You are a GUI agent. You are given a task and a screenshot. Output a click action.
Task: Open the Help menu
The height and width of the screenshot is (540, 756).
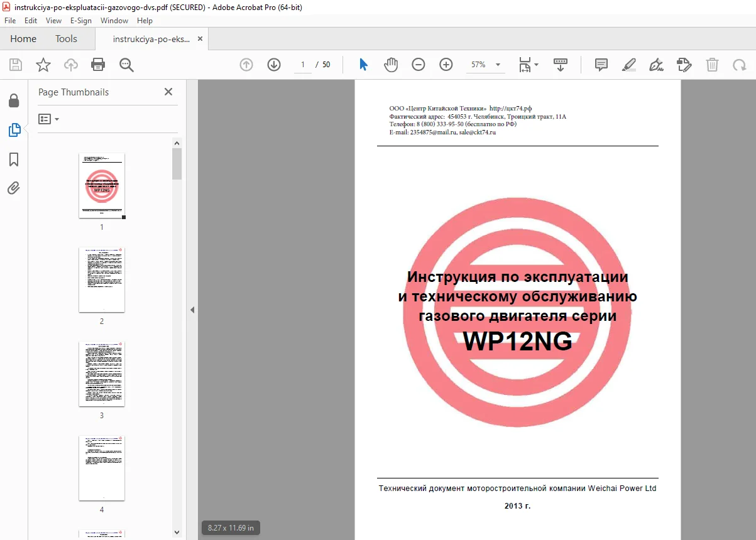pyautogui.click(x=145, y=21)
